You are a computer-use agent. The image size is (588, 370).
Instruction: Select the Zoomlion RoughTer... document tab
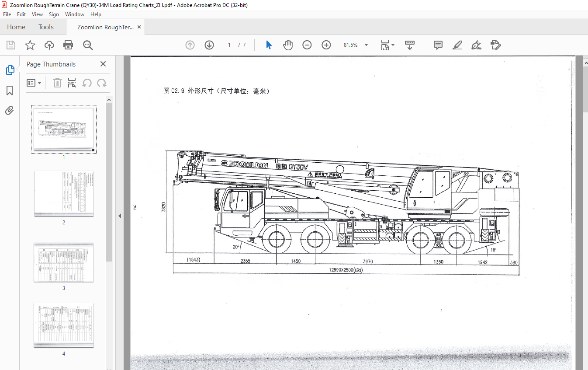[x=105, y=27]
